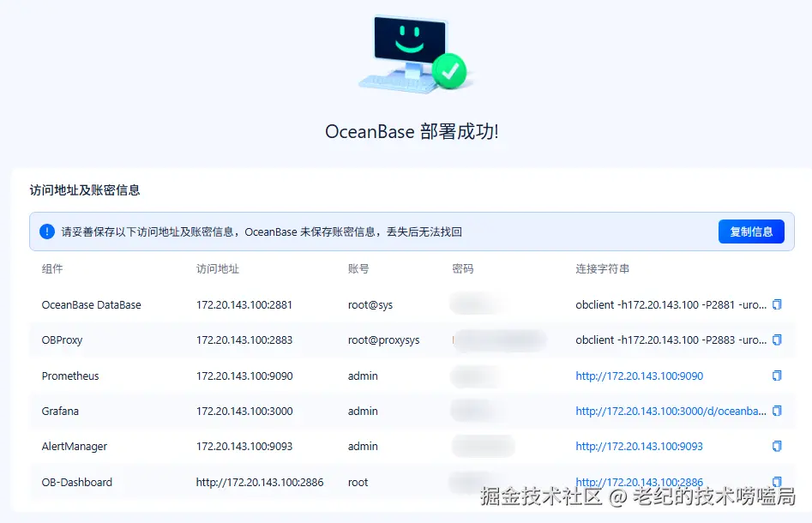
Task: Click the 访问地址及账密信息 section heading
Action: [84, 190]
